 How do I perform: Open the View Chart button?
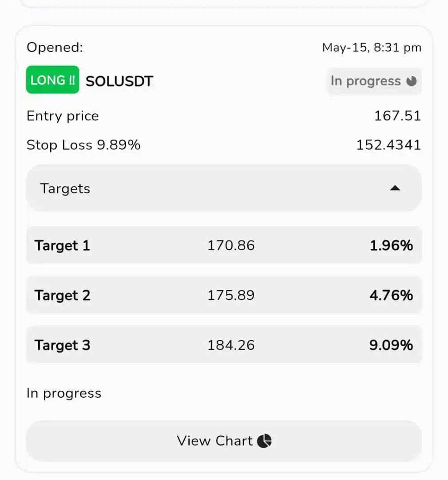click(224, 441)
